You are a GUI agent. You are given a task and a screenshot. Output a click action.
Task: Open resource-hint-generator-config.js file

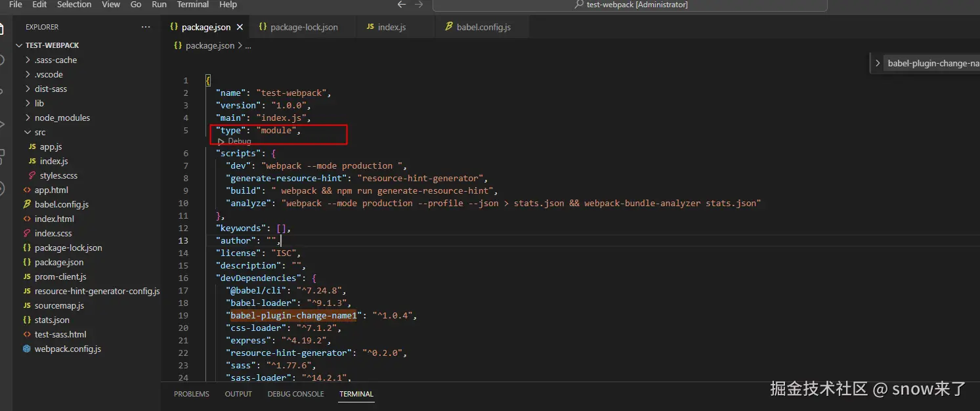pos(88,291)
